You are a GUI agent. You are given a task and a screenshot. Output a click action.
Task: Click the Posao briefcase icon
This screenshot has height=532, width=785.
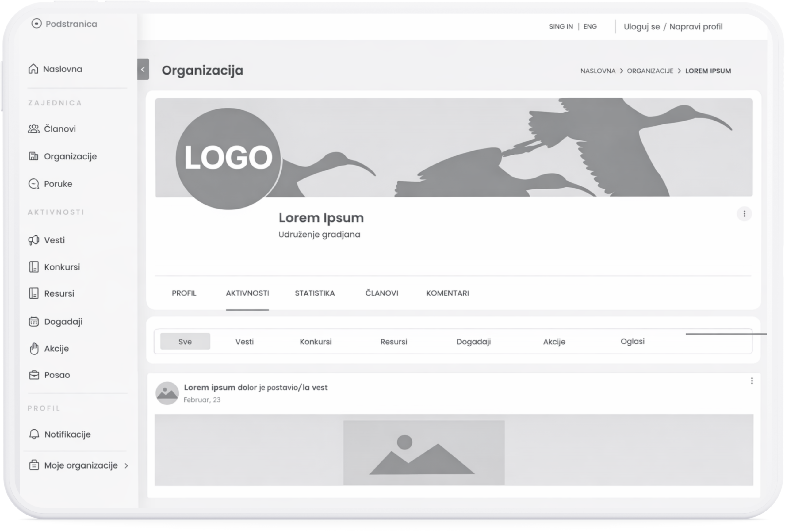34,375
